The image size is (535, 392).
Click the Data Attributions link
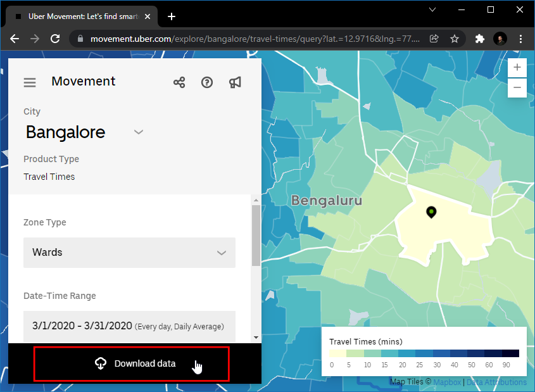click(x=496, y=383)
